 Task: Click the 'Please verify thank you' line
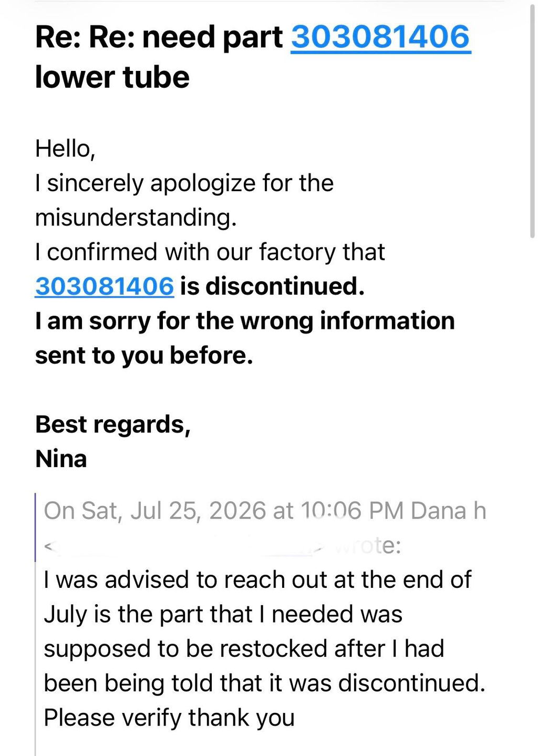(169, 718)
